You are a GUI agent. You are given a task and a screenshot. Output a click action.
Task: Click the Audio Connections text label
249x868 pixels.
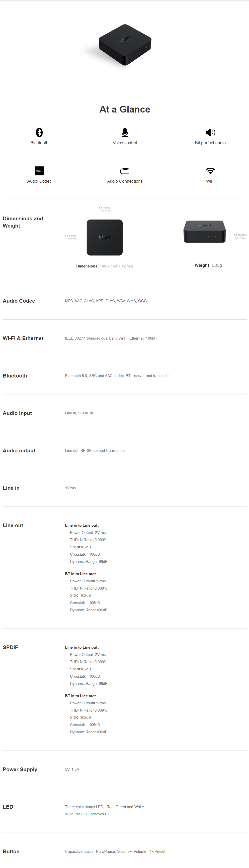pyautogui.click(x=125, y=181)
